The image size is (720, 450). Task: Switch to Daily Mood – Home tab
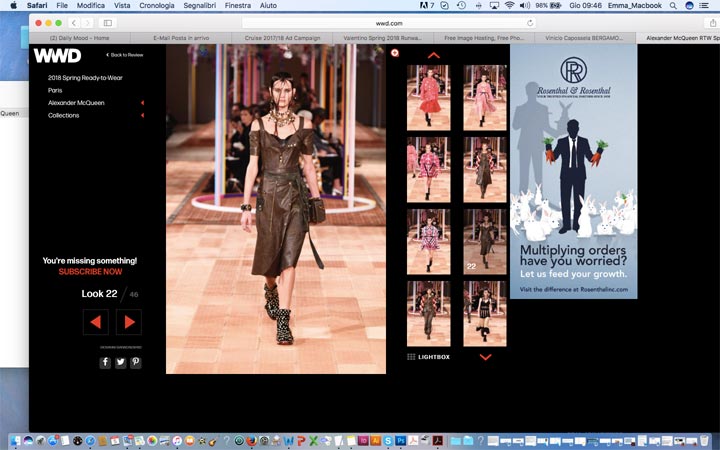[79, 38]
